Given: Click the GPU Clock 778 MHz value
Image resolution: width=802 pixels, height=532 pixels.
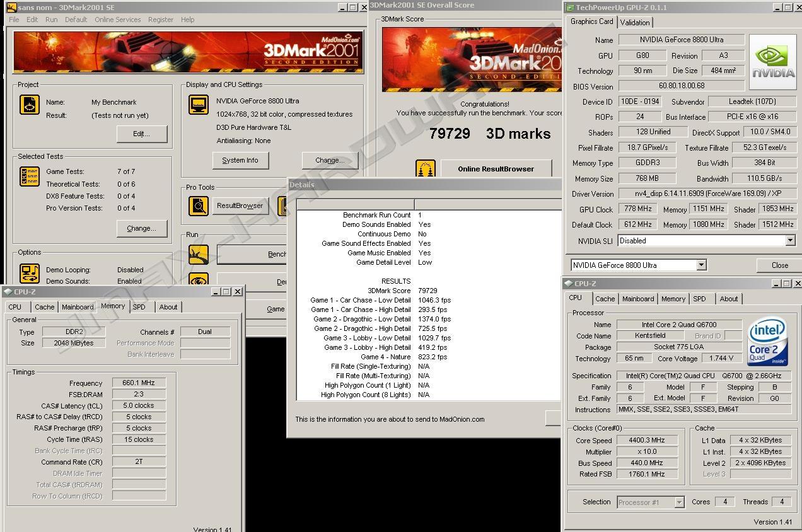Looking at the screenshot, I should (x=637, y=209).
